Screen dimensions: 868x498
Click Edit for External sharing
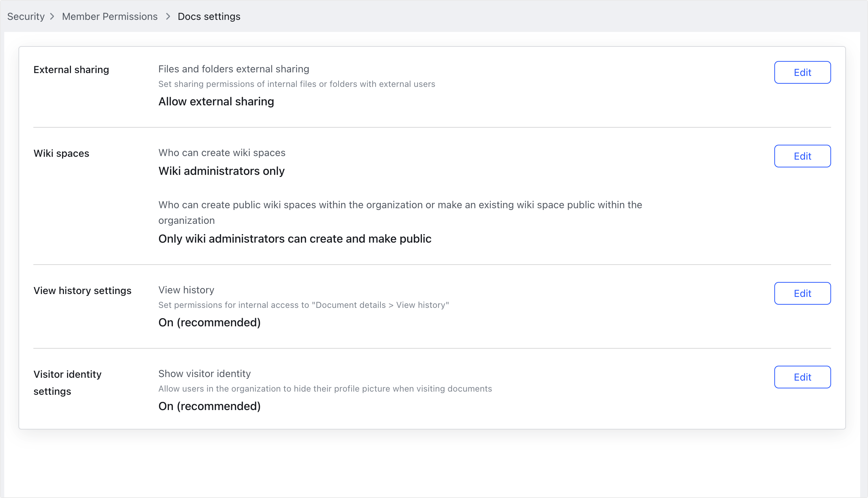(x=802, y=72)
